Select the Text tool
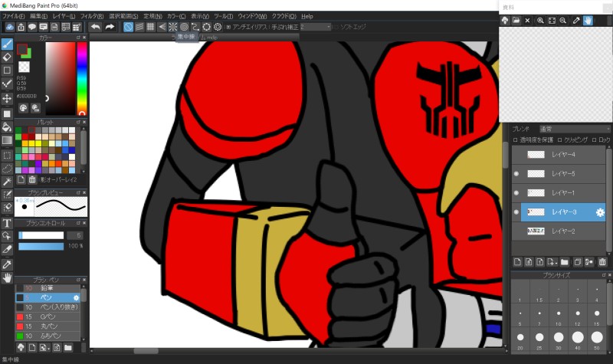Screen dimensions: 613x364 point(7,223)
